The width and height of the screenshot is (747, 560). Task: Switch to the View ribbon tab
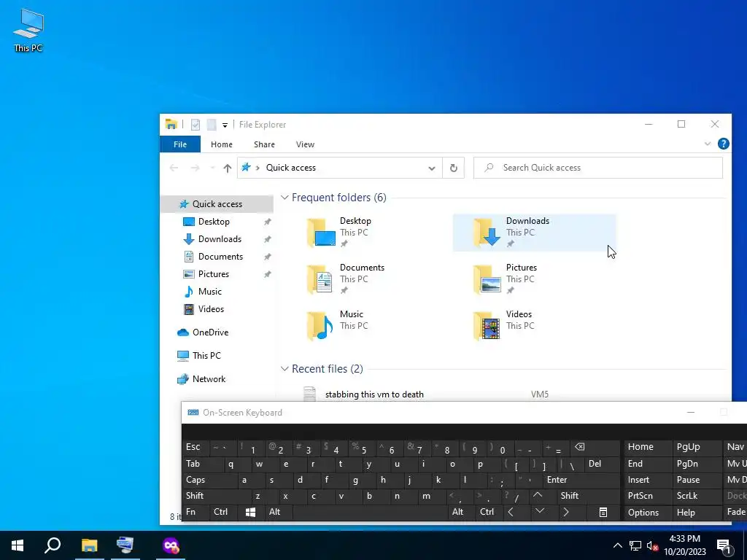(x=305, y=144)
